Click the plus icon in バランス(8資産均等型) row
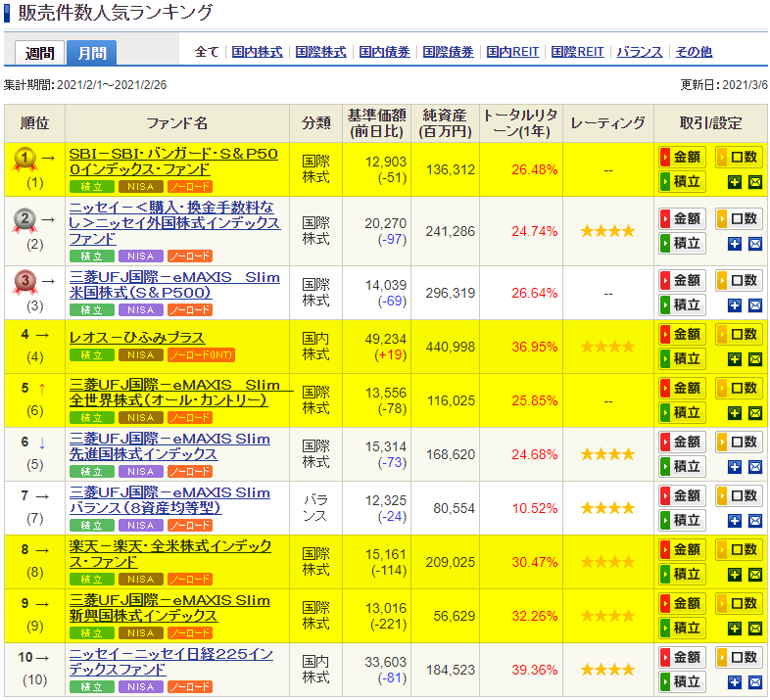This screenshot has height=700, width=770. [x=734, y=521]
